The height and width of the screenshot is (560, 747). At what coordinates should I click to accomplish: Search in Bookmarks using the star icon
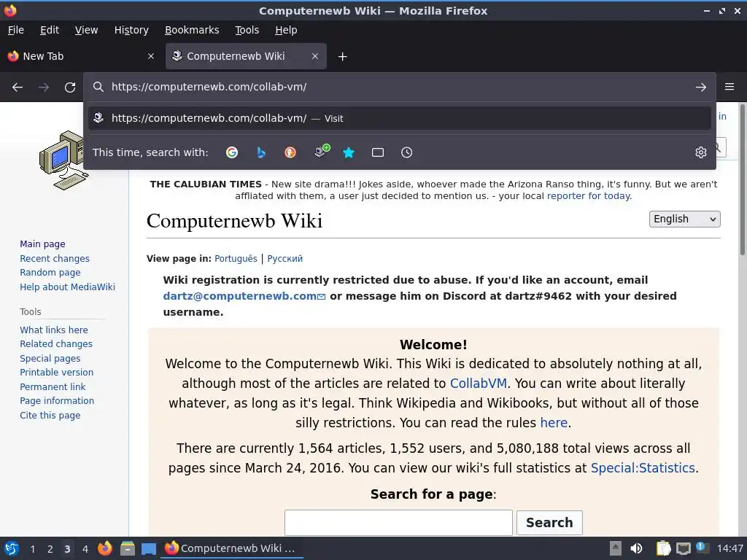[x=349, y=152]
